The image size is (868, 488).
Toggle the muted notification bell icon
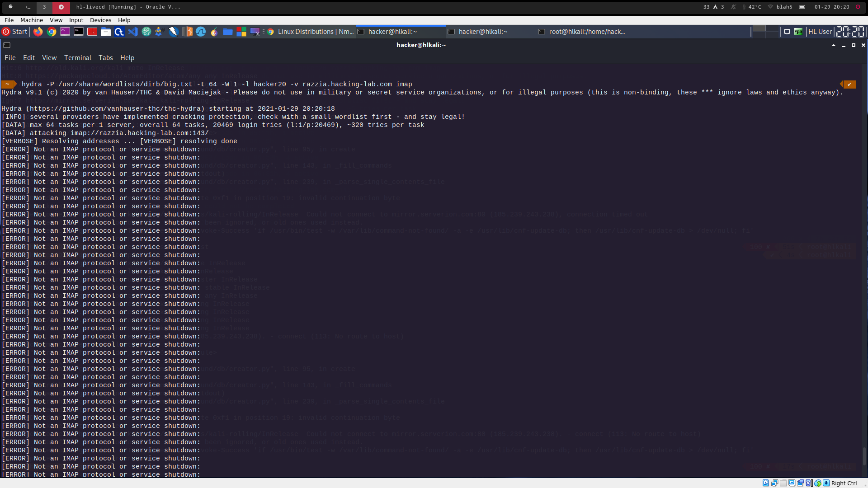click(x=733, y=7)
